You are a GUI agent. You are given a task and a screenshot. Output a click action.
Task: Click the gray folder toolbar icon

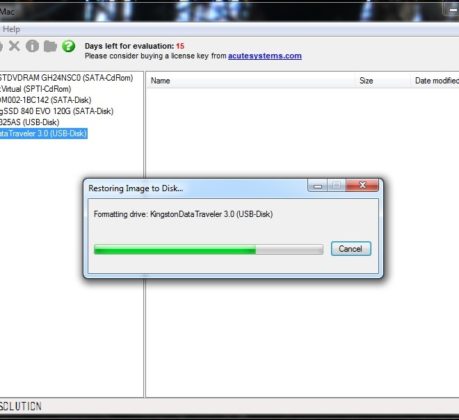point(50,46)
